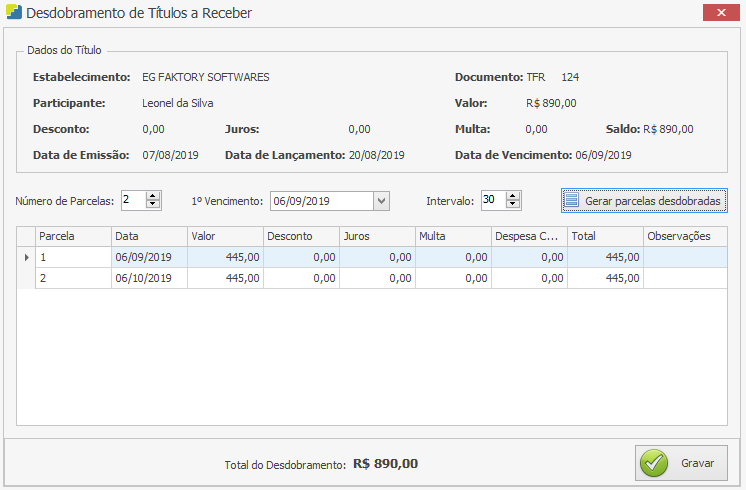The height and width of the screenshot is (490, 746).
Task: Click the Observações cell of parcela 1
Action: click(x=684, y=257)
